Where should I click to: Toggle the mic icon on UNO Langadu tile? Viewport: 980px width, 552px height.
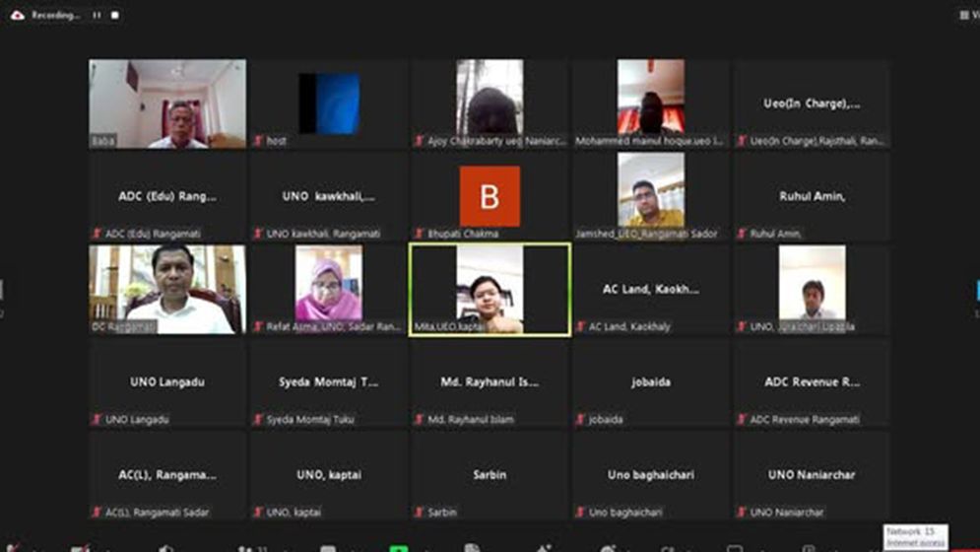[97, 420]
